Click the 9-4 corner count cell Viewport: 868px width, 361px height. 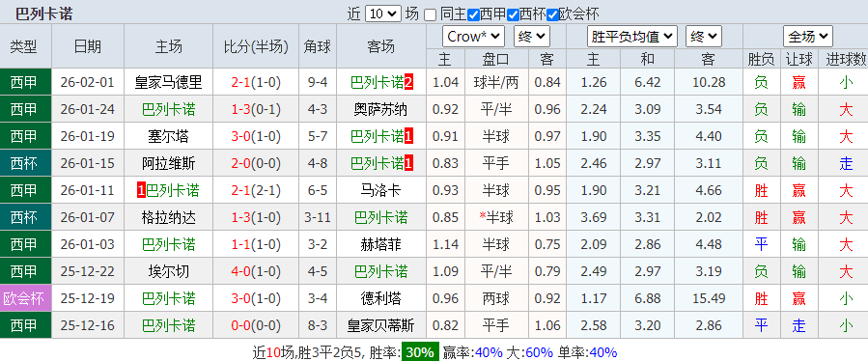point(318,82)
